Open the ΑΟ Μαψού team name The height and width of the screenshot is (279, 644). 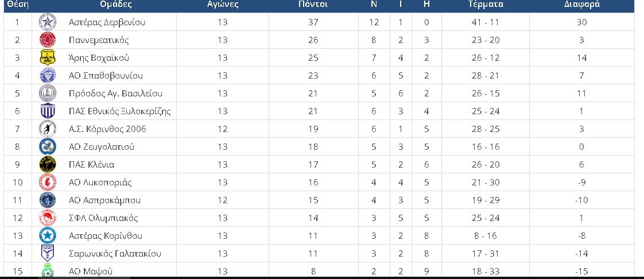(90, 271)
